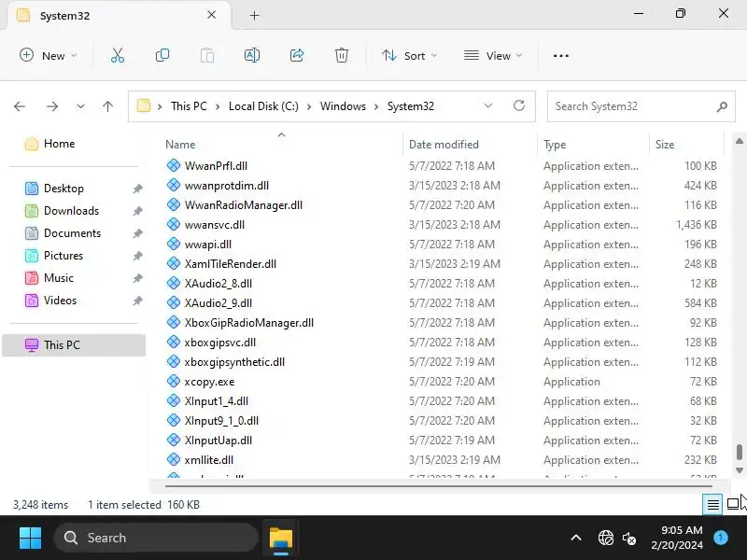The height and width of the screenshot is (560, 747).
Task: Click the Cut scissors icon
Action: point(118,56)
